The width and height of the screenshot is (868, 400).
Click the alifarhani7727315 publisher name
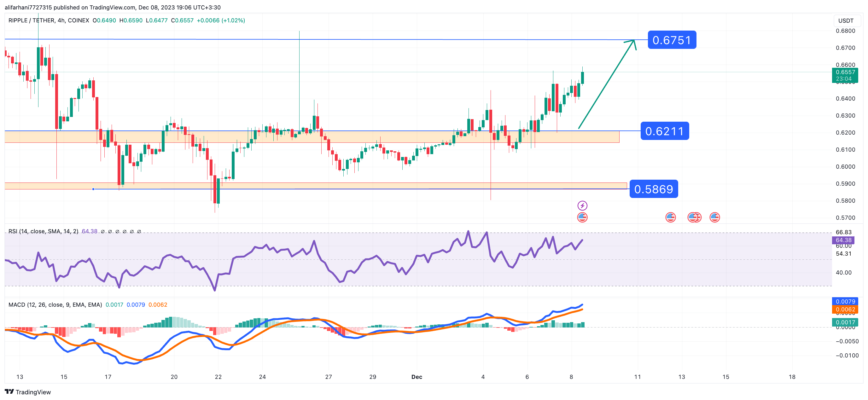(x=28, y=8)
